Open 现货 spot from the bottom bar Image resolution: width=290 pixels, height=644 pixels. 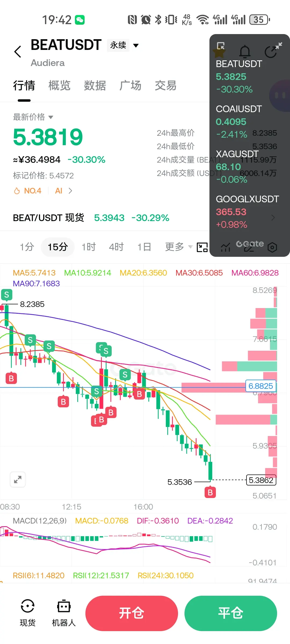28,613
